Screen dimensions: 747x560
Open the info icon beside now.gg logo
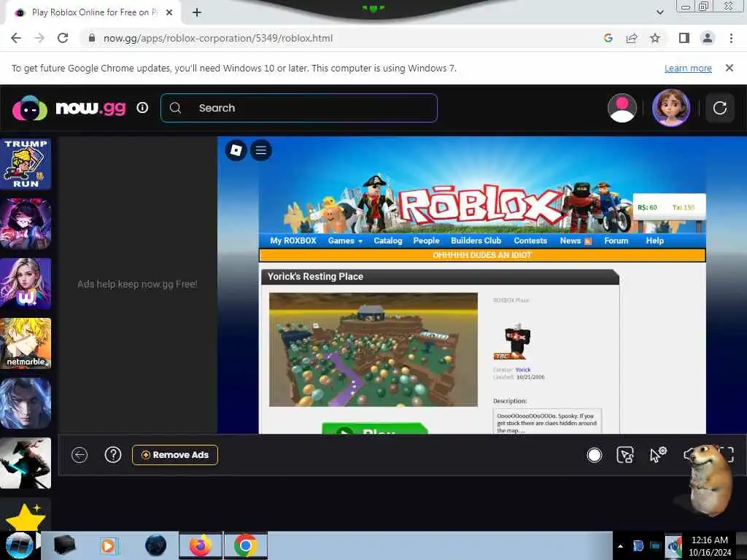(142, 108)
